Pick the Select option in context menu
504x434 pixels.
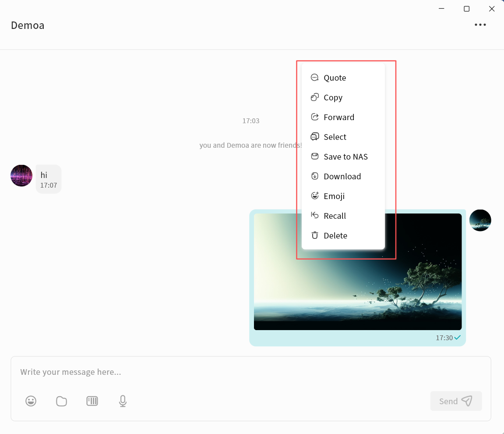(x=335, y=137)
